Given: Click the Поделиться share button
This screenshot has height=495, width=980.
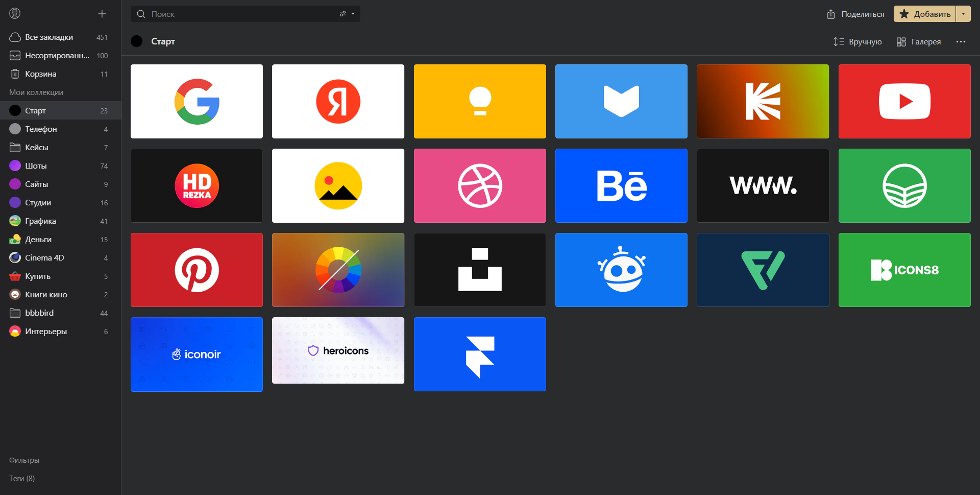Looking at the screenshot, I should 855,14.
